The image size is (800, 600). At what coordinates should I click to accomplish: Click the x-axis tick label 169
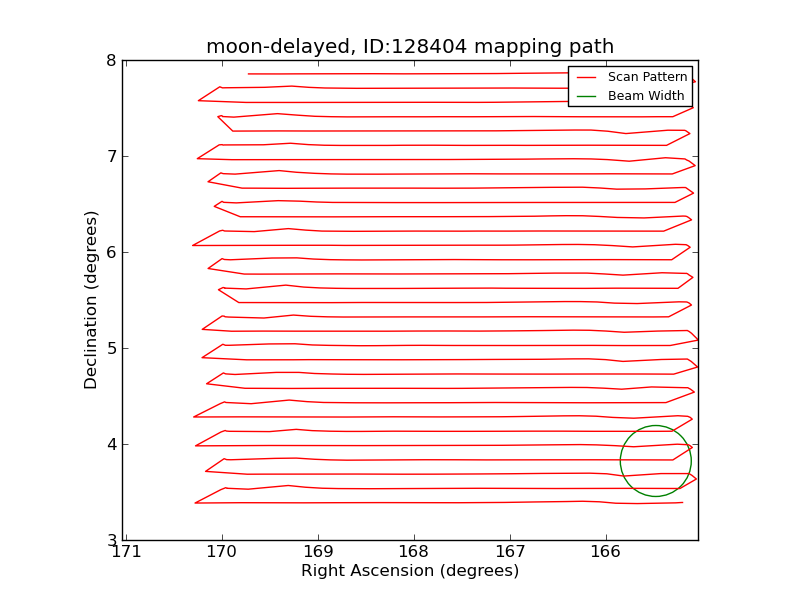click(x=318, y=552)
